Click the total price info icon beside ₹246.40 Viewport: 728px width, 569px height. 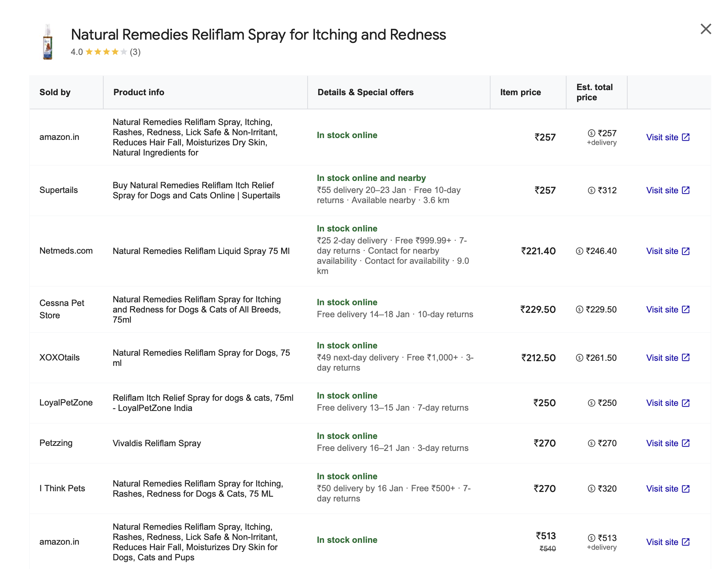coord(579,251)
